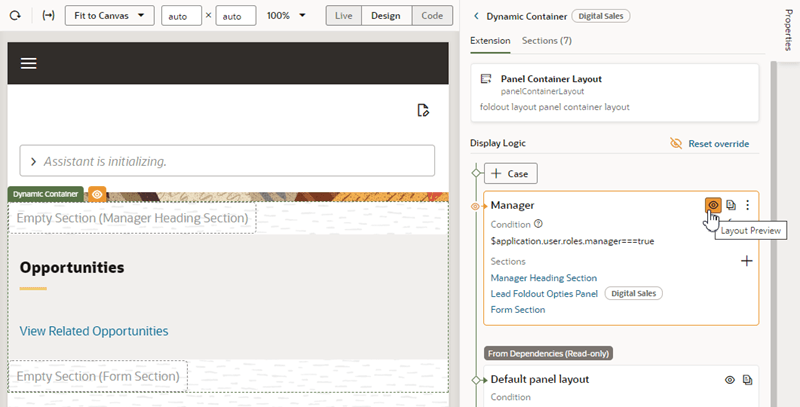The height and width of the screenshot is (407, 800).
Task: Open the Fit to Canvas dropdown
Action: point(109,16)
